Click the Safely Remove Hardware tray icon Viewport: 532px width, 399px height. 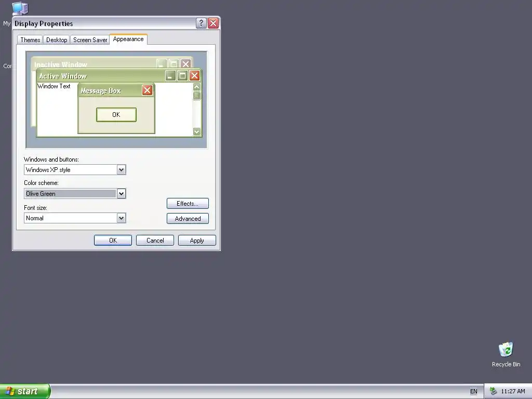pos(493,391)
